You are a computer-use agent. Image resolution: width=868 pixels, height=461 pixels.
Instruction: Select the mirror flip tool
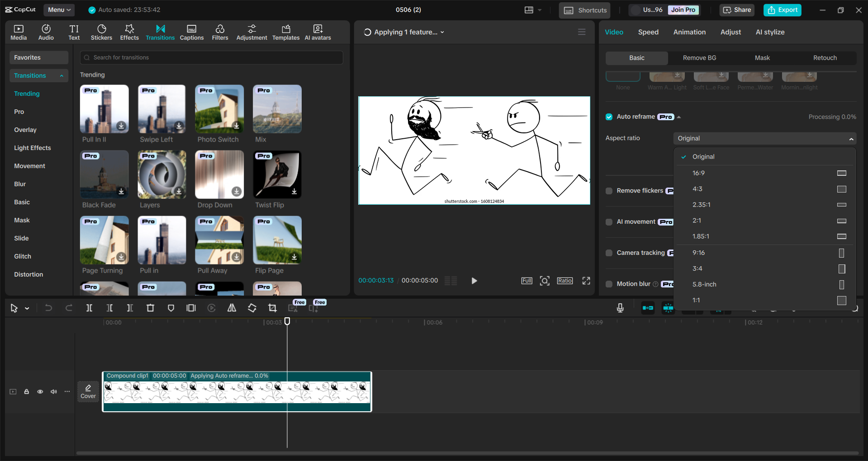(x=232, y=308)
